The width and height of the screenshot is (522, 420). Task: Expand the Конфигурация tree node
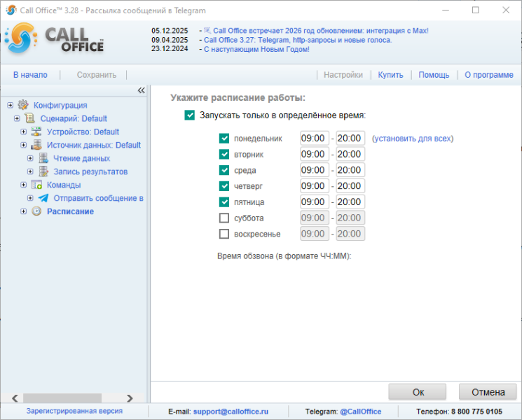click(10, 105)
